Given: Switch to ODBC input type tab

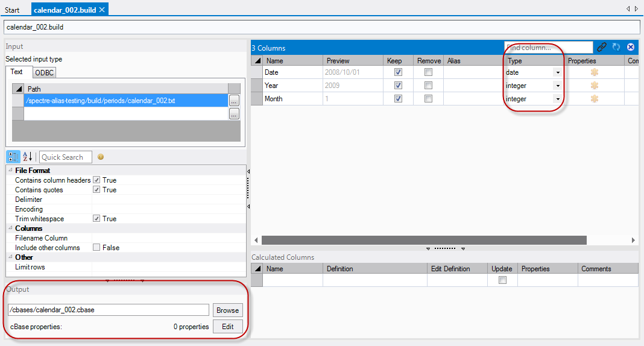Looking at the screenshot, I should coord(45,73).
